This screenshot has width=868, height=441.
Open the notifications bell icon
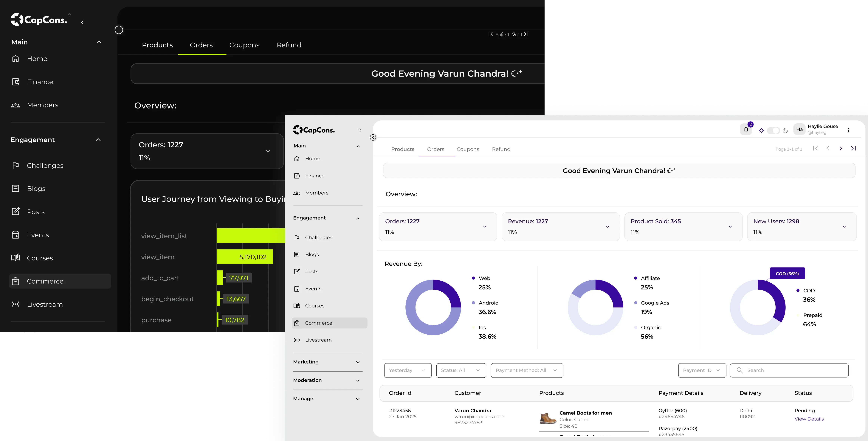click(746, 130)
